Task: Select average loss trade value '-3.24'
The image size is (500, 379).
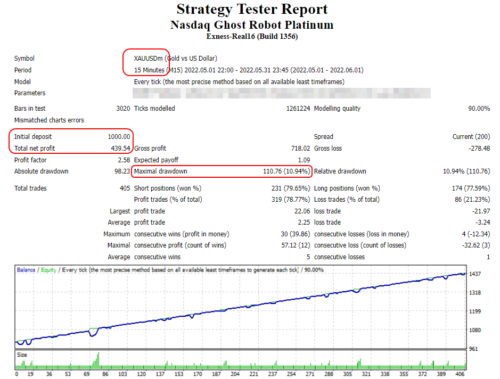Action: pyautogui.click(x=483, y=222)
